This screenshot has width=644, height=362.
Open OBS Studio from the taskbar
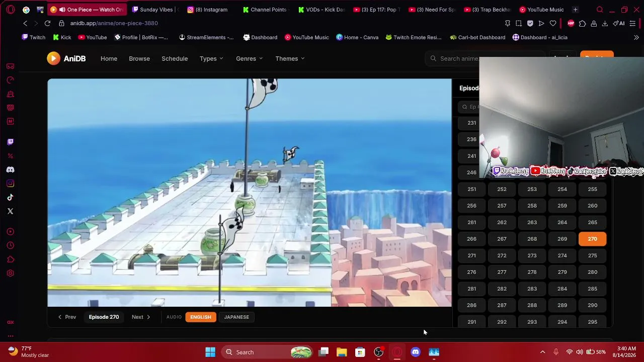coord(379,352)
